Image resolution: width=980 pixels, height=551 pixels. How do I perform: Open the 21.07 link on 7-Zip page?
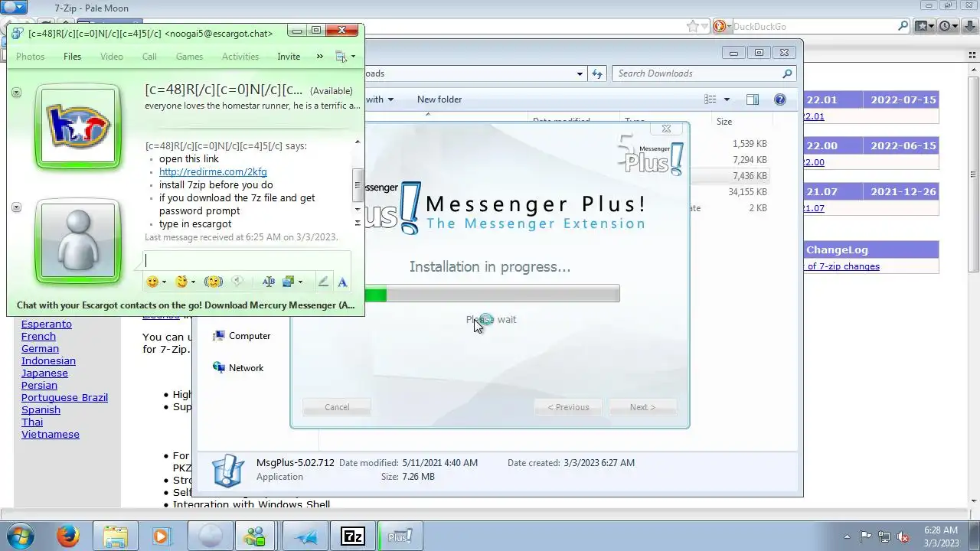click(x=813, y=208)
